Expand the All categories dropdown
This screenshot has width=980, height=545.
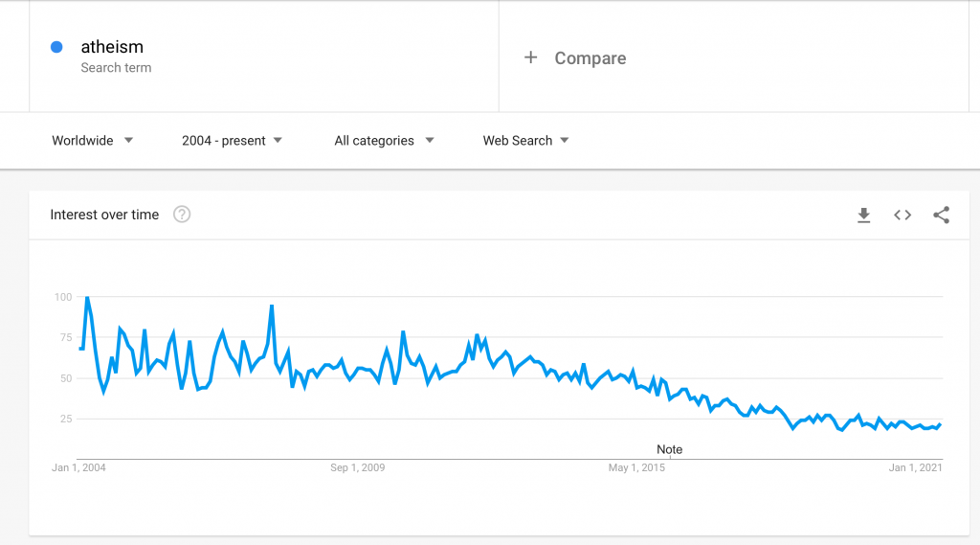click(x=384, y=141)
